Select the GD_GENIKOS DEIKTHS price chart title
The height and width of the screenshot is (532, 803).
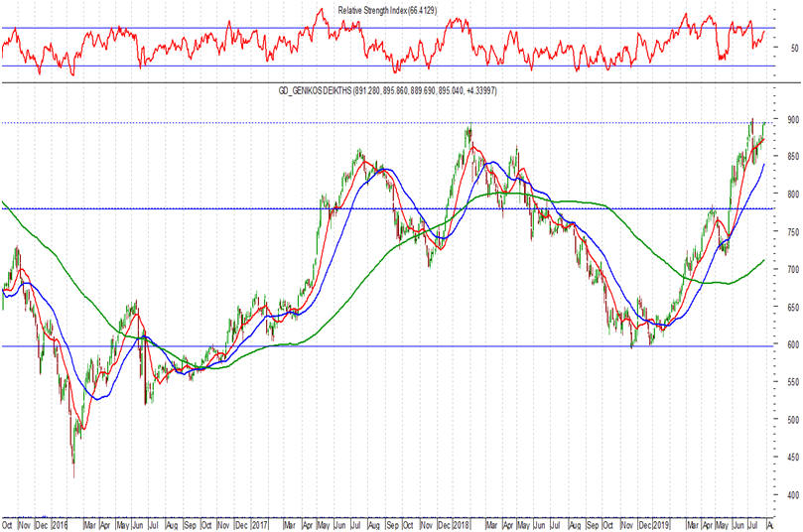388,90
